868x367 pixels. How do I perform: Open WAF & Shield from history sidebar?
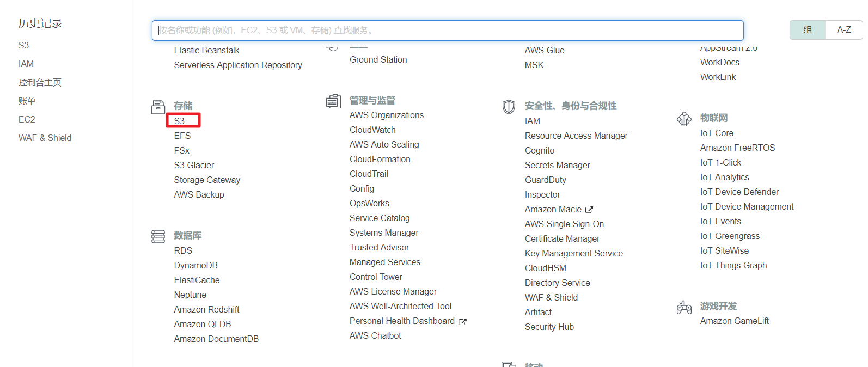(x=45, y=138)
